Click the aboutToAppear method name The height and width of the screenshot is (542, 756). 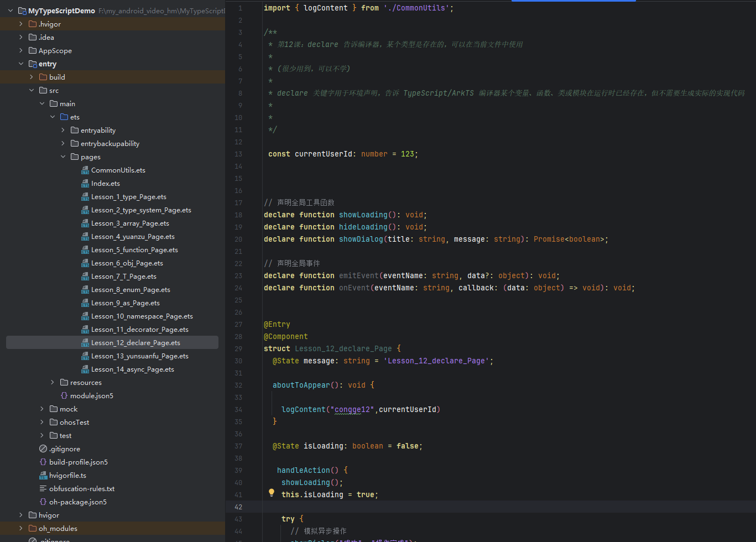click(x=301, y=385)
